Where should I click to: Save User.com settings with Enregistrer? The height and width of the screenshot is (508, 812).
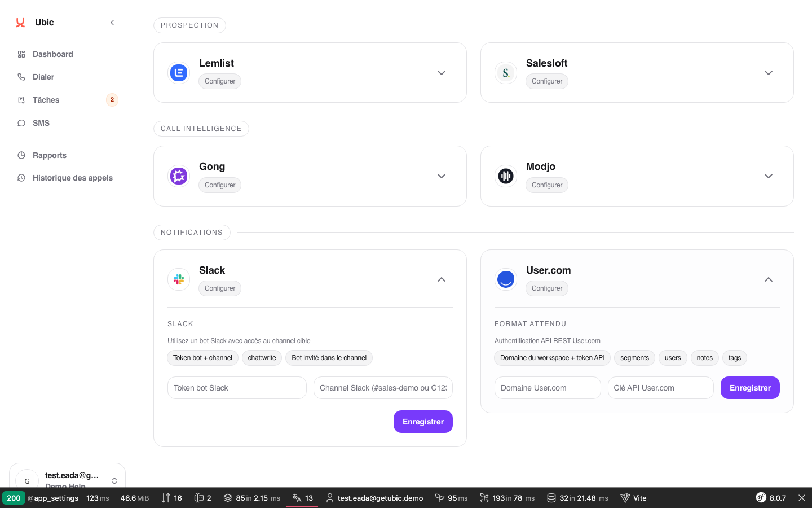(x=750, y=388)
